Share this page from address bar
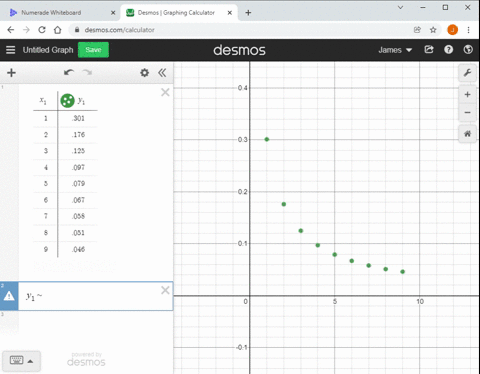Screen dimensions: 480x374 point(417,30)
